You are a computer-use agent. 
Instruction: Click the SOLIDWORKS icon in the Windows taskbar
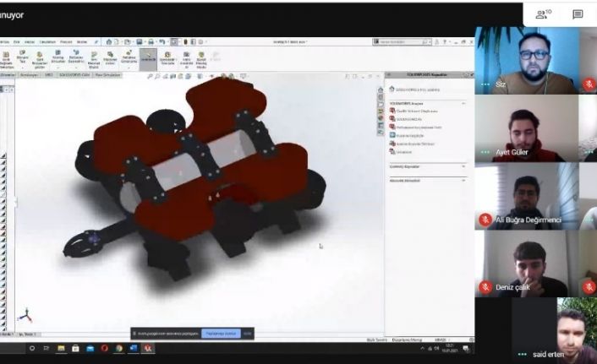pos(148,348)
